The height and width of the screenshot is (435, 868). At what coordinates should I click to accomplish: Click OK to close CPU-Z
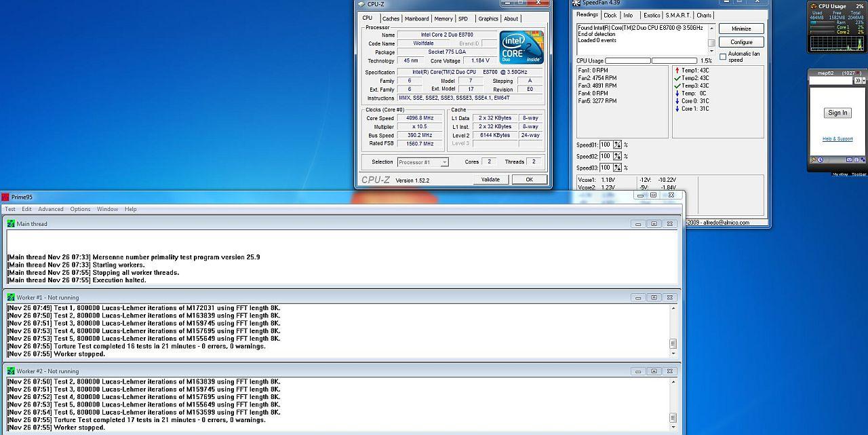pyautogui.click(x=529, y=180)
